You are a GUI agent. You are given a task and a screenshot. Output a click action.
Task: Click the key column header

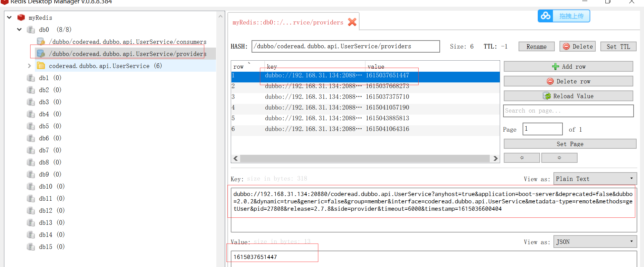pyautogui.click(x=315, y=67)
